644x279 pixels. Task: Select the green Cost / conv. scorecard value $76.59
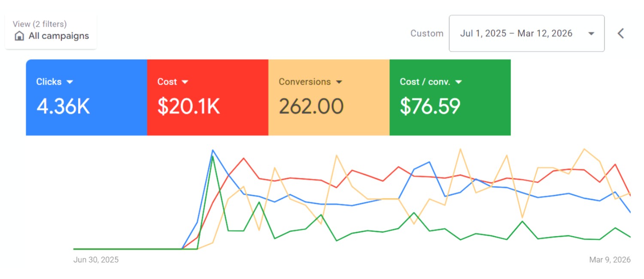coord(430,106)
